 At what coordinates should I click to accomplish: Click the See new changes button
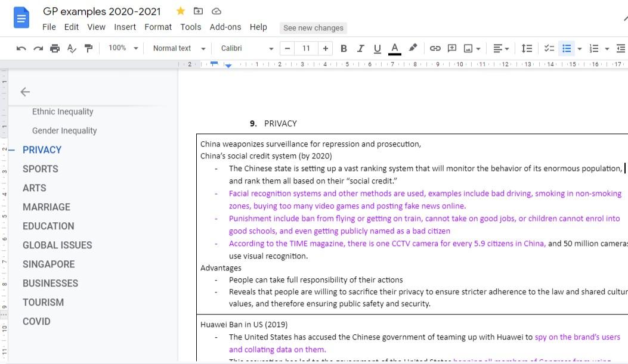pos(313,28)
